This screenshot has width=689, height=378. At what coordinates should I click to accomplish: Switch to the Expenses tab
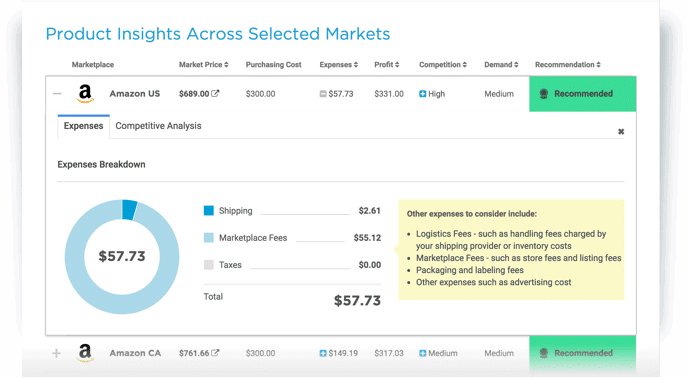[83, 126]
